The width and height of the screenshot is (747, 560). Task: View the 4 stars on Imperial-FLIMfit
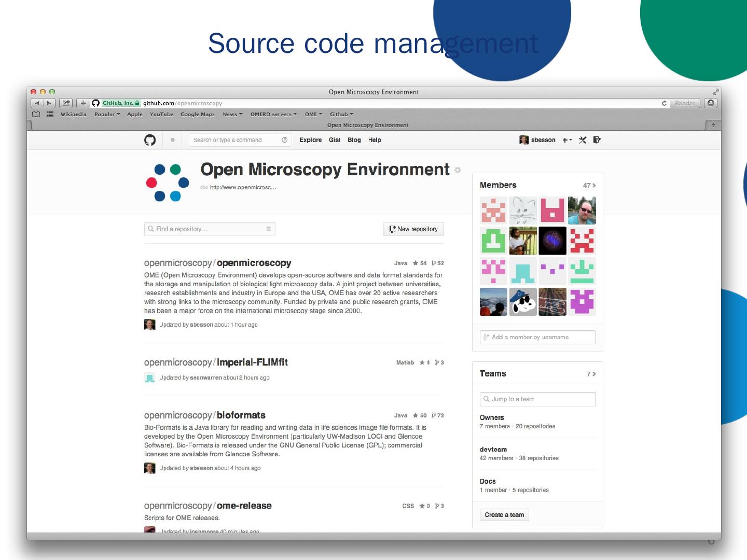(x=424, y=362)
